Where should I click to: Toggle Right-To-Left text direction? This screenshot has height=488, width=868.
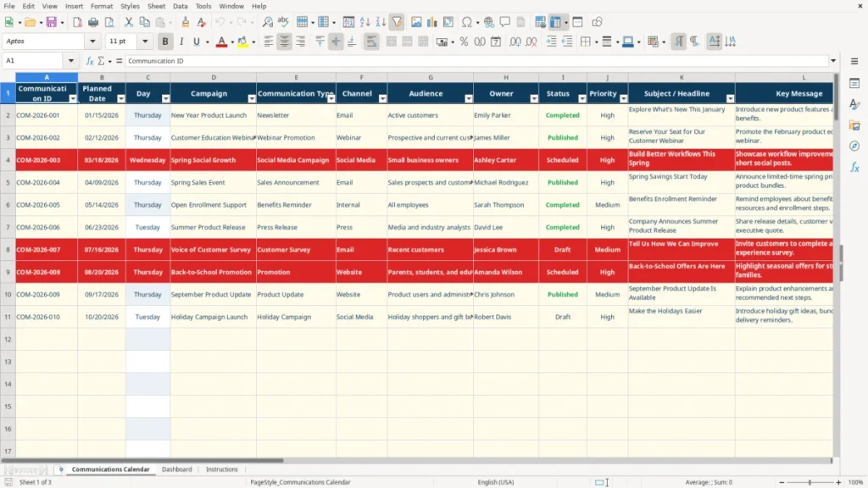pyautogui.click(x=694, y=42)
